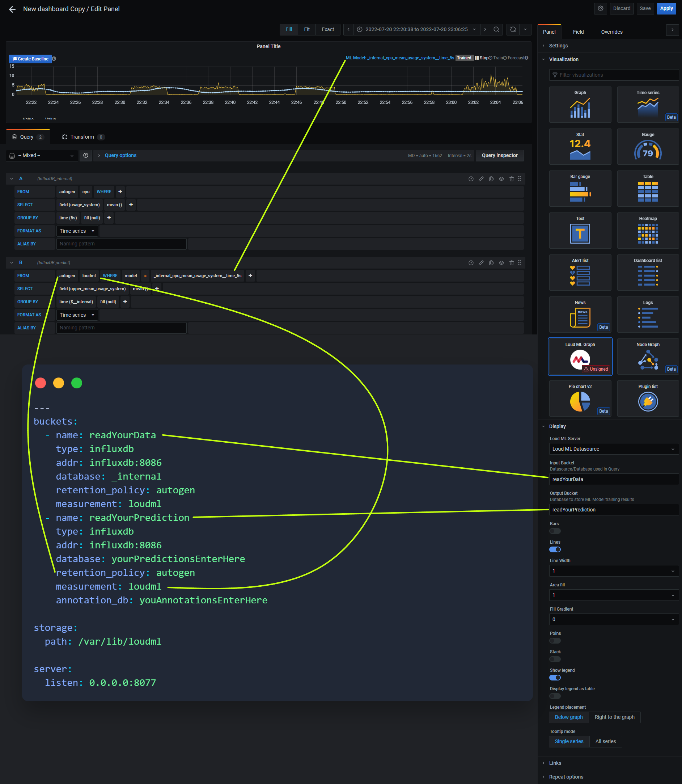Select the Loud ML Graph visualization

[580, 357]
